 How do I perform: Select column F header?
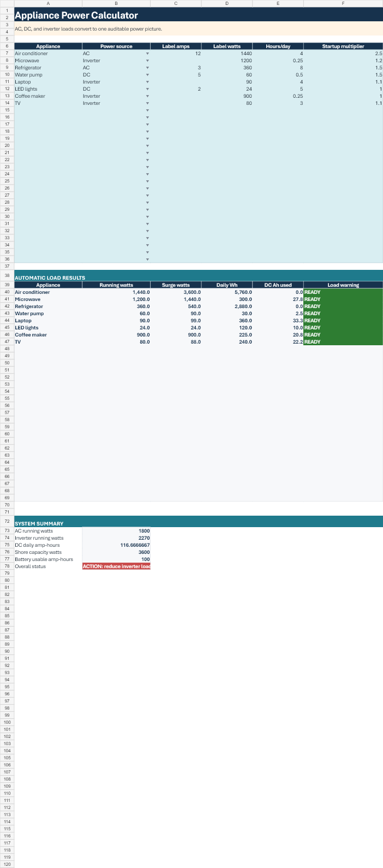point(343,3)
